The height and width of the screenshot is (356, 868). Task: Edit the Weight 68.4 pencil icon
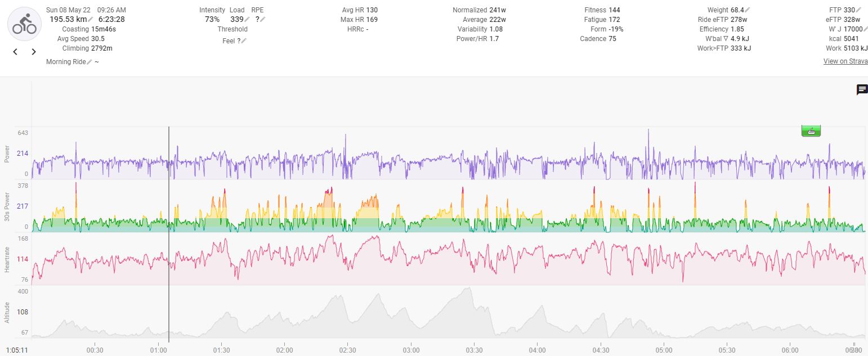click(748, 10)
